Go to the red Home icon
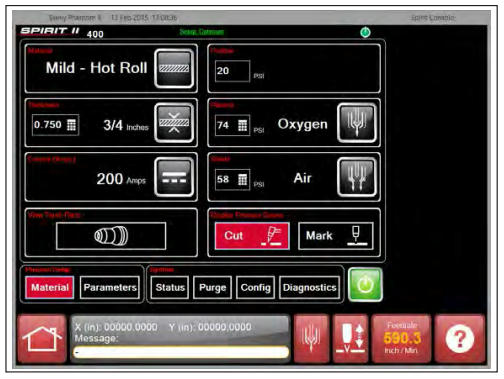The image size is (504, 379). (x=42, y=339)
